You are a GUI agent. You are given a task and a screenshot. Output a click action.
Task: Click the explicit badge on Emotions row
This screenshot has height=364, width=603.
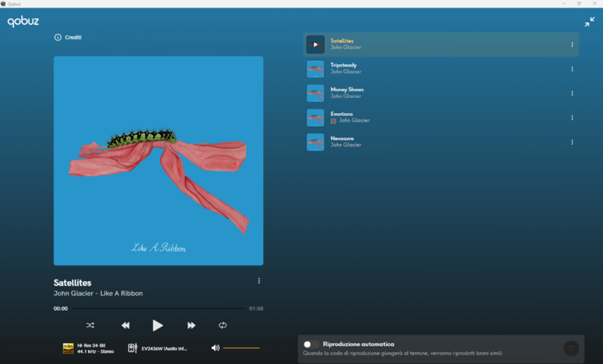coord(333,121)
